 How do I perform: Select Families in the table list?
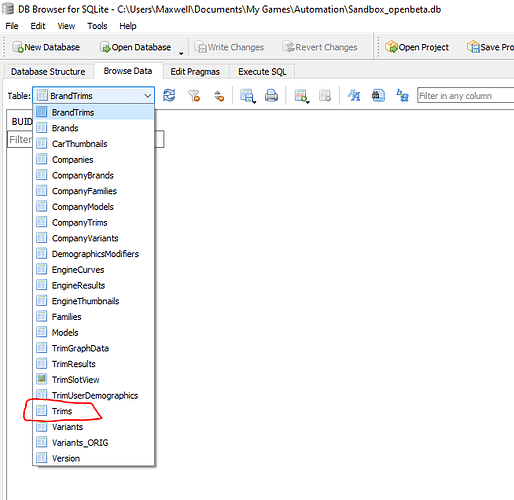point(93,317)
